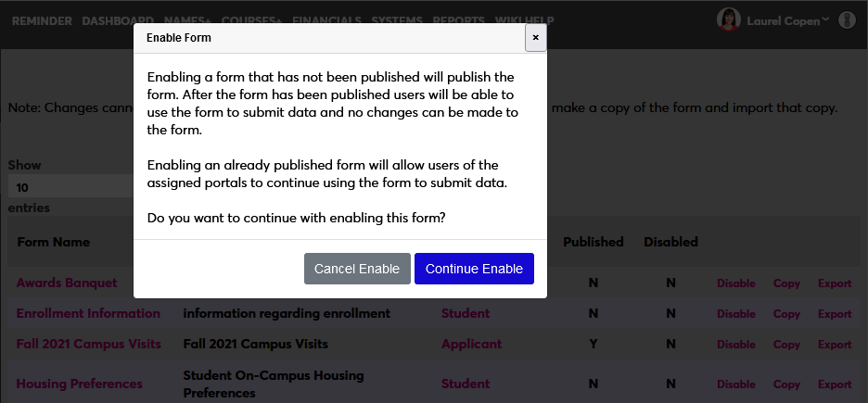Select 'Student On-Campus Housing Preferences' description
This screenshot has width=868, height=403.
274,384
